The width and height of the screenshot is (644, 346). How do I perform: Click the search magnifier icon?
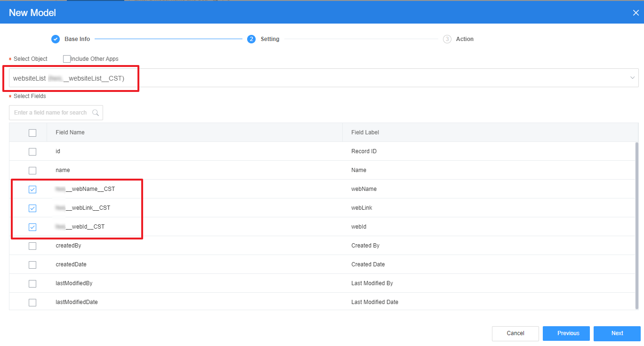pyautogui.click(x=96, y=113)
